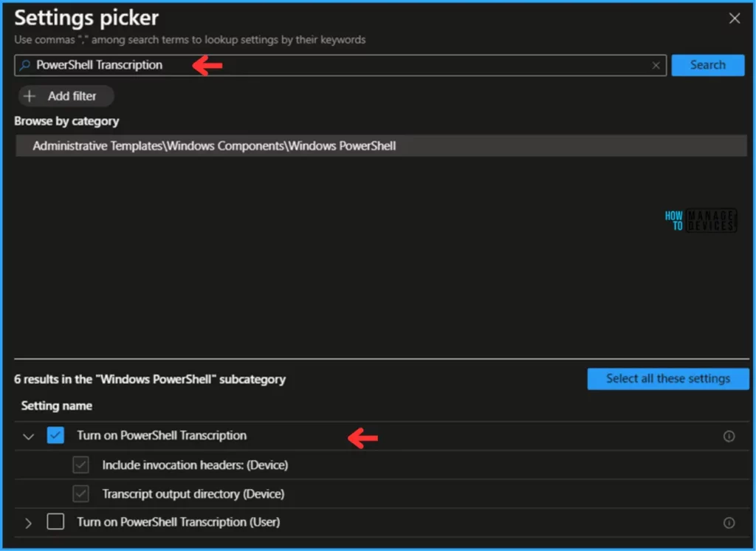Click 'Transcript output directory (Device)' text
Screen dimensions: 756x551
point(193,494)
